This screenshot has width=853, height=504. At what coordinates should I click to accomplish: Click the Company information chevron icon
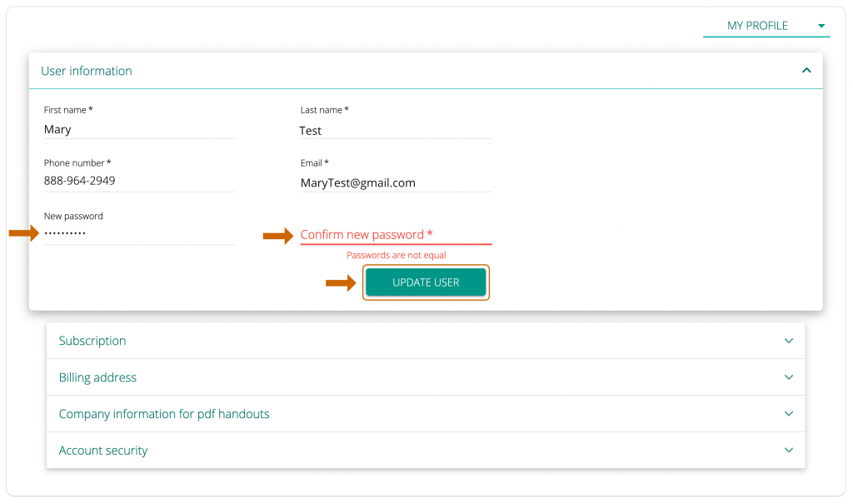click(788, 414)
